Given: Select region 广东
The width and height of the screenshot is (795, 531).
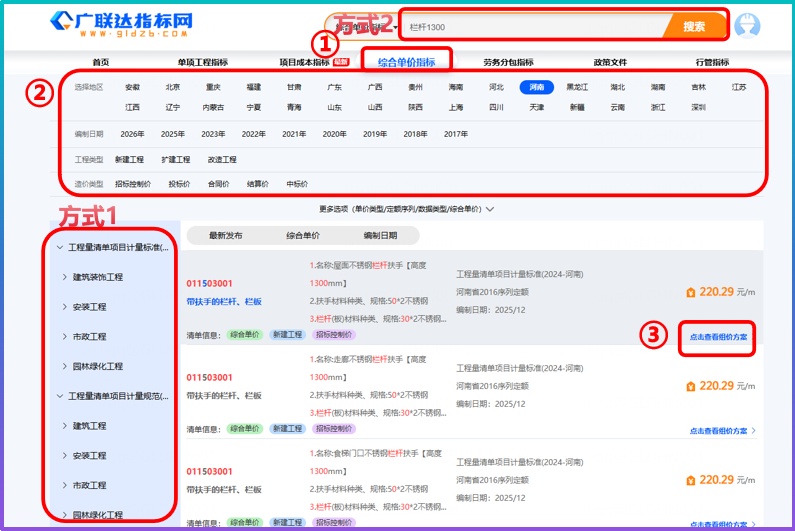Looking at the screenshot, I should click(334, 87).
